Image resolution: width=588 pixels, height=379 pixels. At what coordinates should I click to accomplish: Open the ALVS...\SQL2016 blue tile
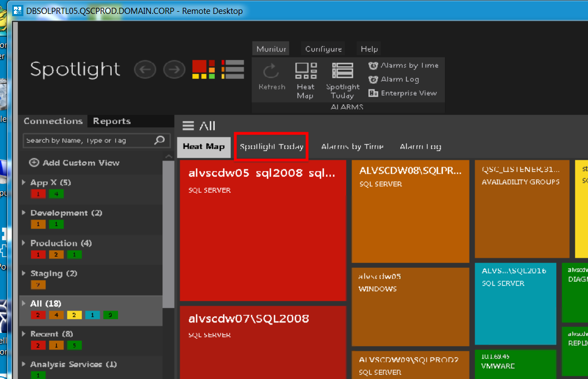516,303
